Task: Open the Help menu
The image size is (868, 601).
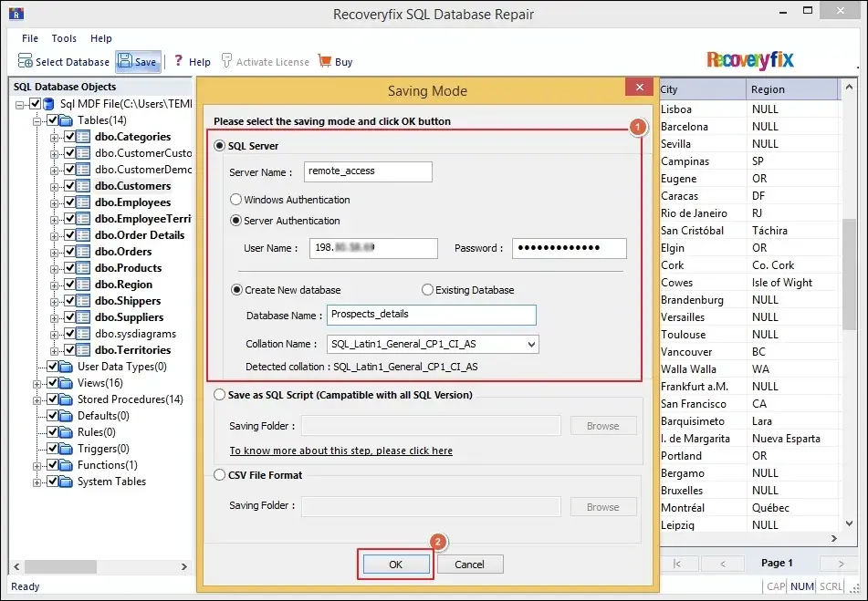Action: click(101, 38)
